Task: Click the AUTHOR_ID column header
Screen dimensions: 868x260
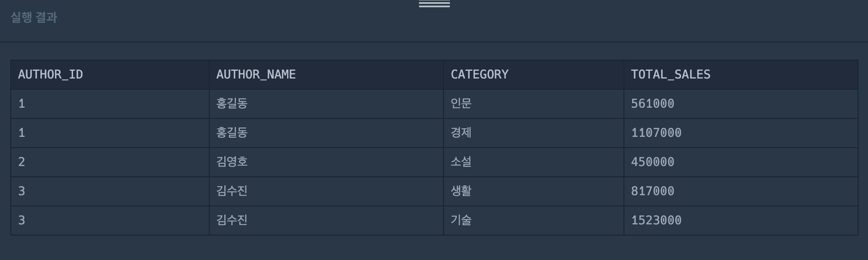Action: coord(51,75)
